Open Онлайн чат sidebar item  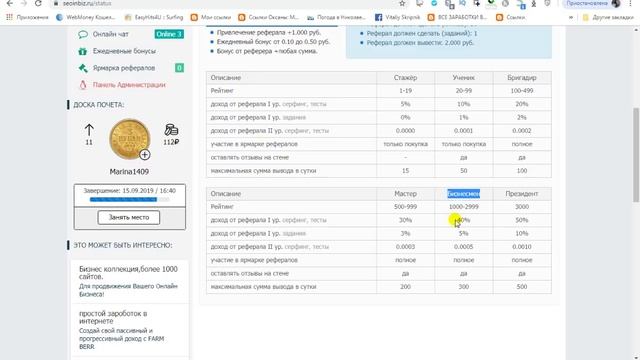[110, 34]
